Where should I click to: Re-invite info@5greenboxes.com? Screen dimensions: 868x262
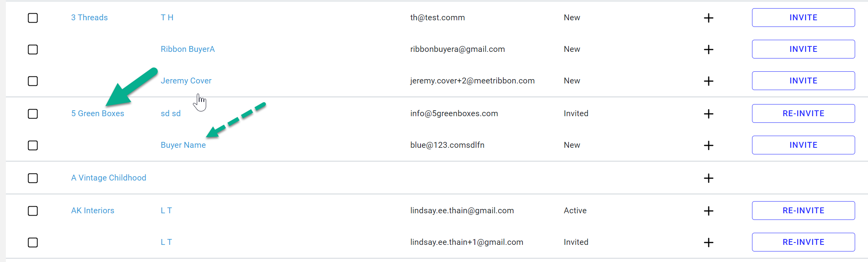click(x=803, y=113)
